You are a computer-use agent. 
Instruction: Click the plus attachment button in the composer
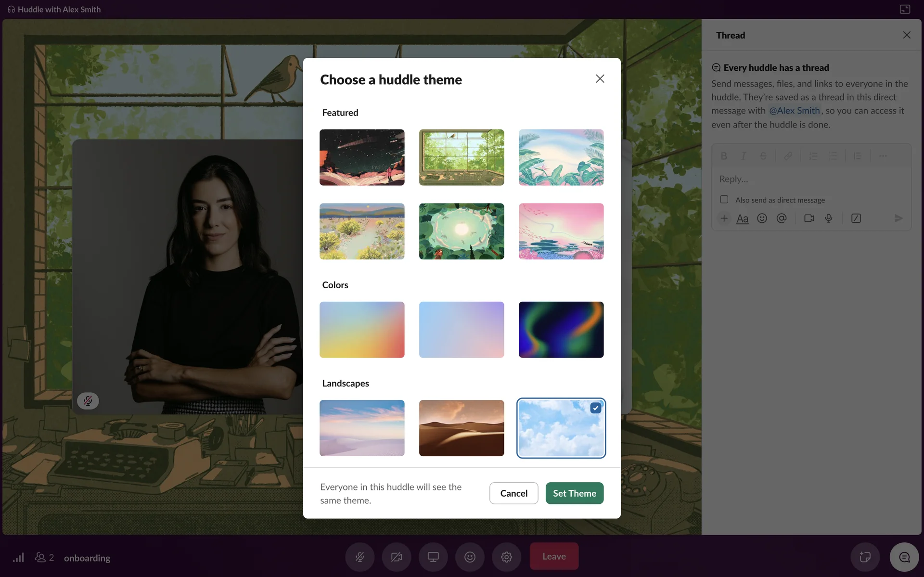click(x=724, y=218)
